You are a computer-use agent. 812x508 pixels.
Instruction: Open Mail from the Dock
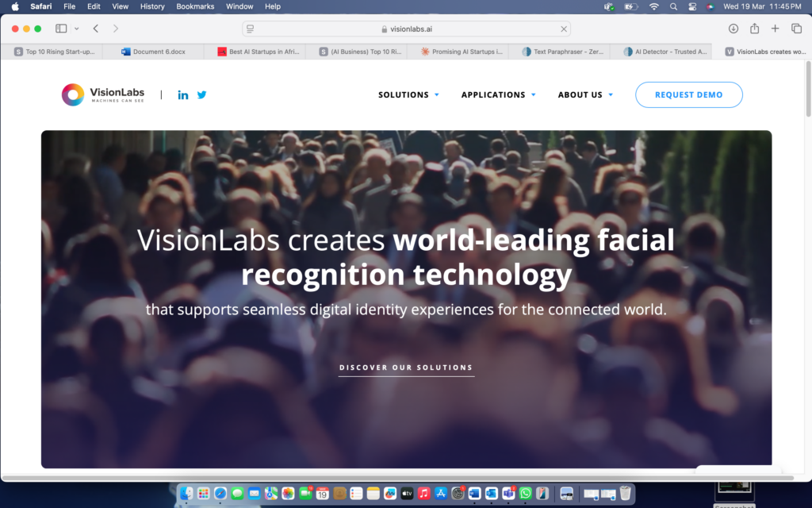255,494
